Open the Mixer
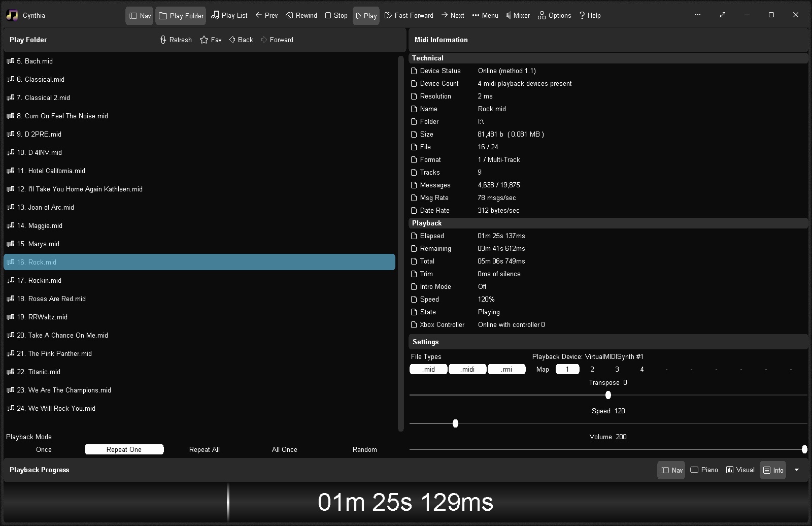This screenshot has height=526, width=812. click(x=518, y=16)
